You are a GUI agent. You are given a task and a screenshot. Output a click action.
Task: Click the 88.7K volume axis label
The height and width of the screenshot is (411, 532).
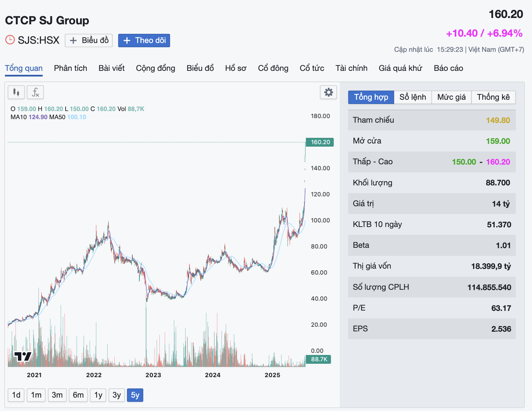[x=319, y=359]
